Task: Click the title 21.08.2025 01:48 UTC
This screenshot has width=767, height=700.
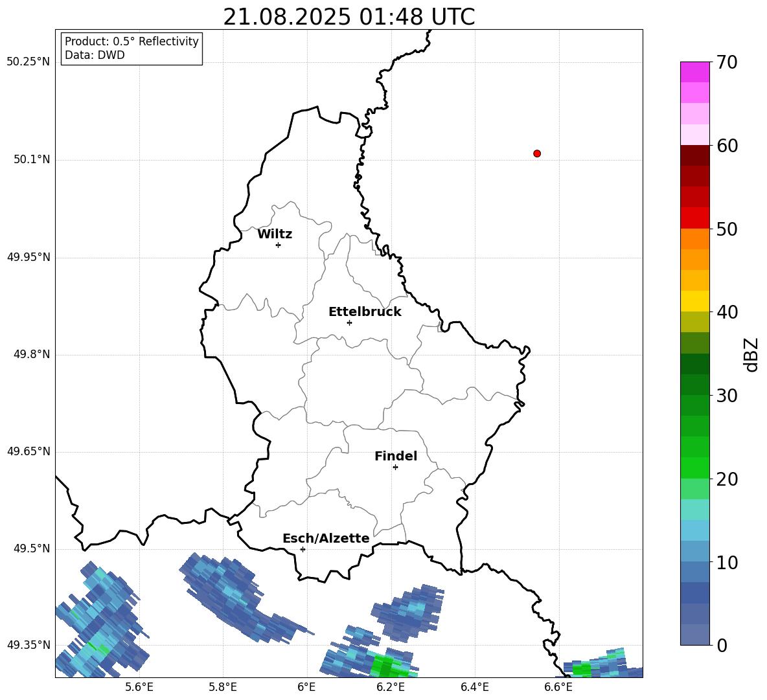Action: pos(349,17)
